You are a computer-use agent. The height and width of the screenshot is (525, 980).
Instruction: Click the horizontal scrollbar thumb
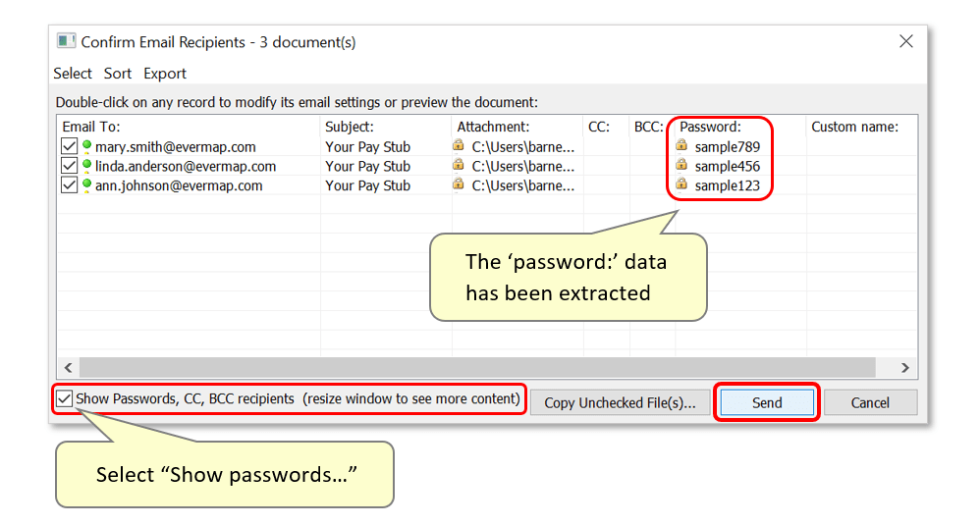coord(477,368)
